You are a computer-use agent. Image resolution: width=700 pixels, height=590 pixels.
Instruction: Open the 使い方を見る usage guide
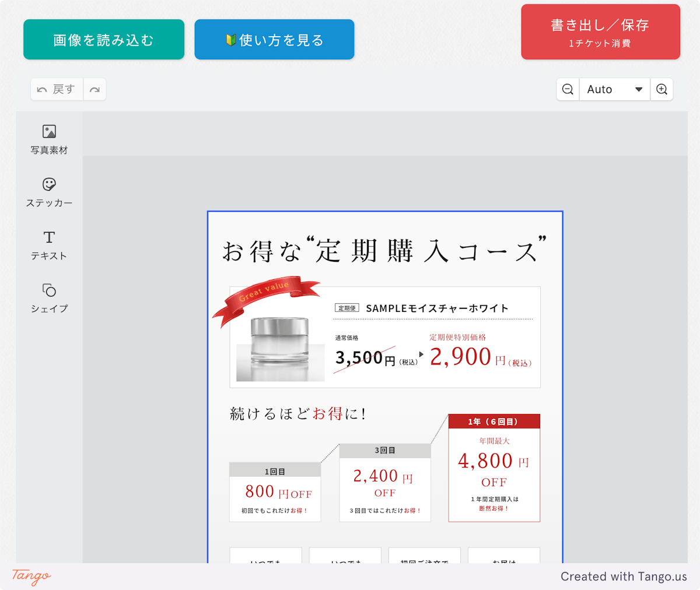[x=274, y=39]
